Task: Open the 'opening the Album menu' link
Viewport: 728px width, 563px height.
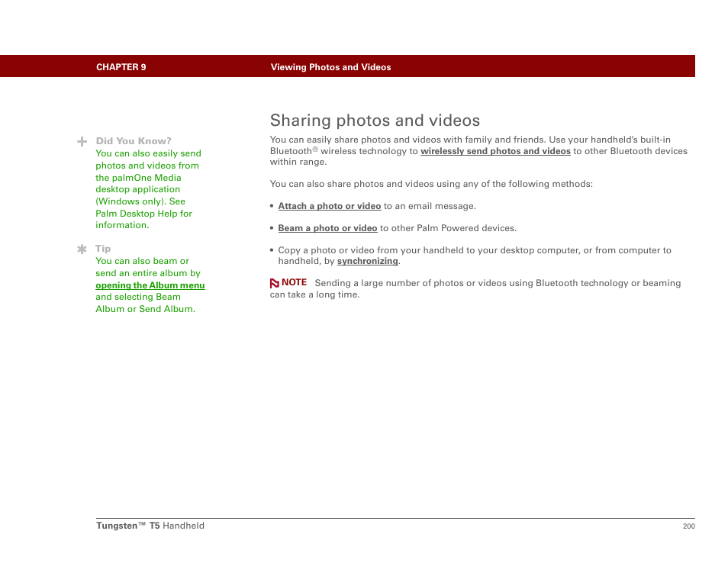Action: tap(150, 285)
